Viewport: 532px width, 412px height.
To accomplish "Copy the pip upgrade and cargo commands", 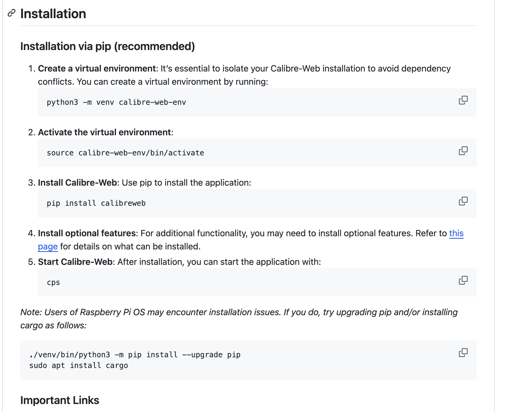I will click(x=463, y=353).
